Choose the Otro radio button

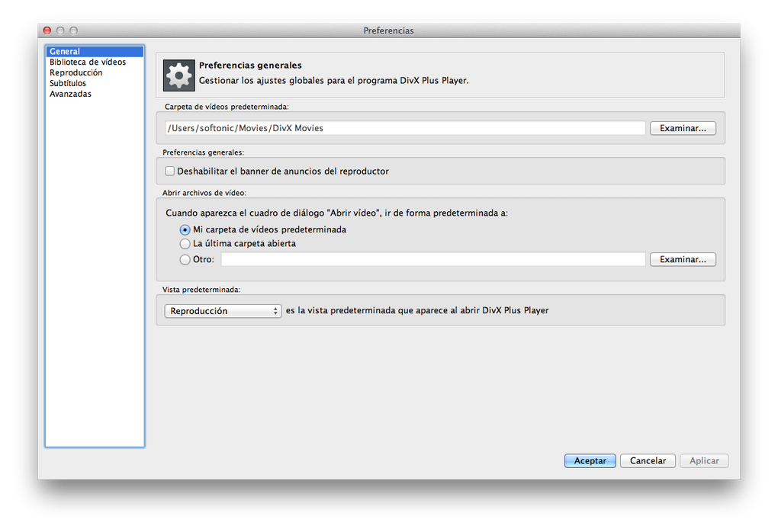[x=185, y=259]
